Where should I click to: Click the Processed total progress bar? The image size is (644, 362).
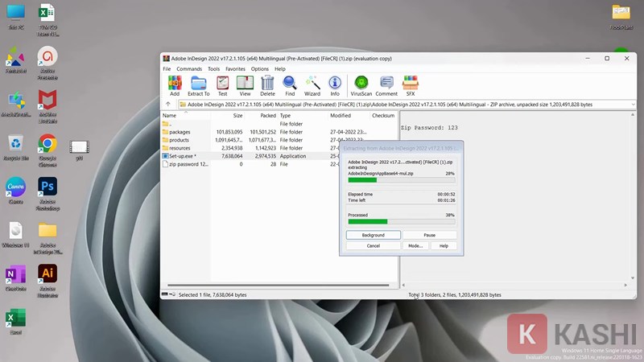[x=401, y=222]
